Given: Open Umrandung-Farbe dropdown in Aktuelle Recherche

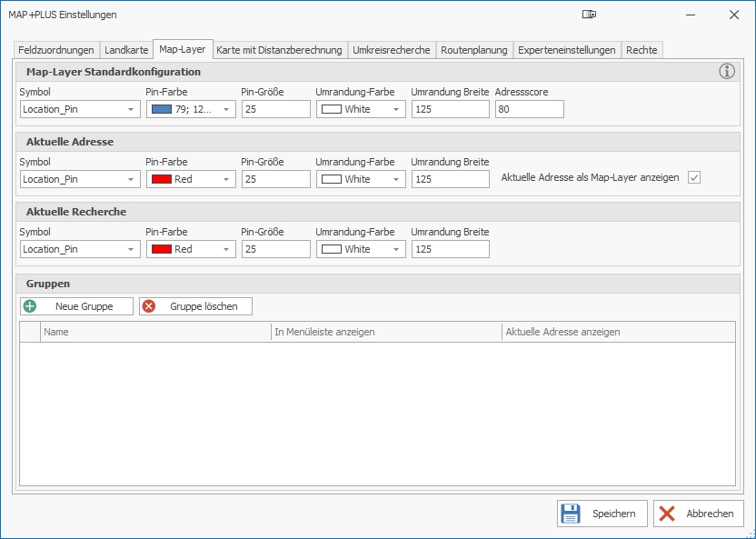Looking at the screenshot, I should tap(397, 249).
